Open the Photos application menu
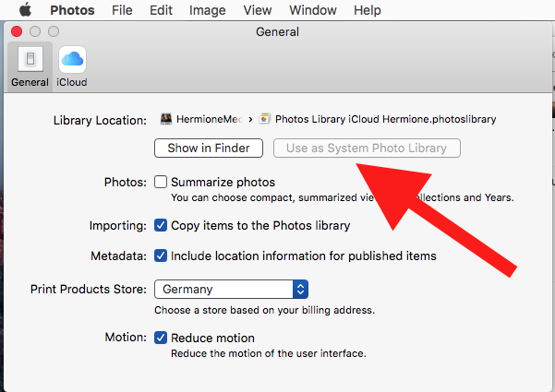This screenshot has width=555, height=392. point(71,10)
